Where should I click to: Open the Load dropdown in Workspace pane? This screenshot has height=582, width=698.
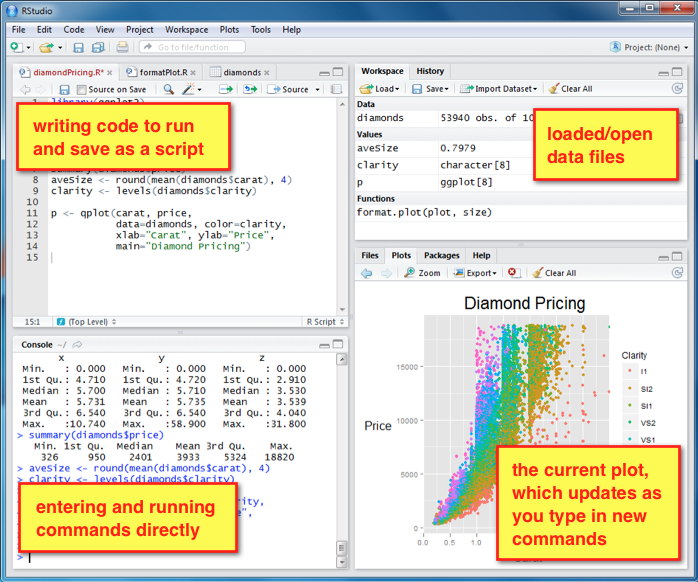(379, 89)
